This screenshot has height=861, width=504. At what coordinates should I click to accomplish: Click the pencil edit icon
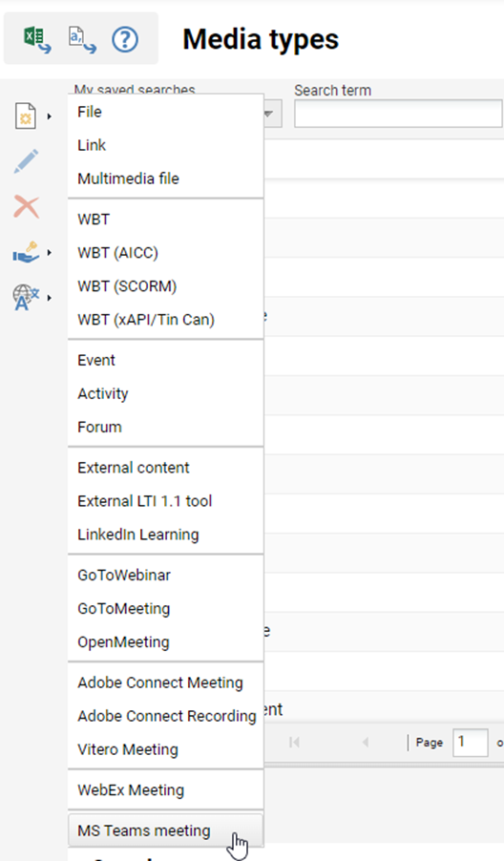pos(26,161)
